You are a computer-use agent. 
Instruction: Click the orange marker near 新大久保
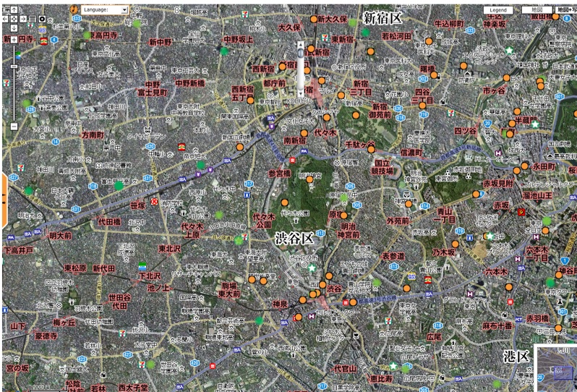(x=313, y=20)
